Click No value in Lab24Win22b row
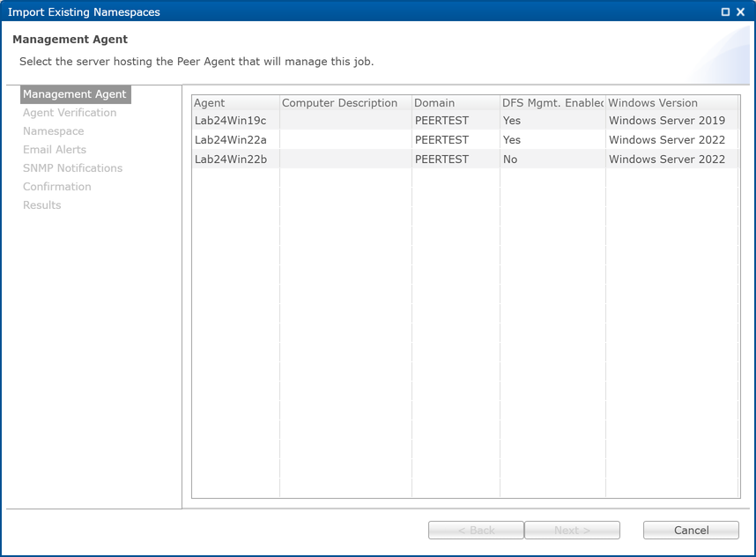 pos(510,160)
